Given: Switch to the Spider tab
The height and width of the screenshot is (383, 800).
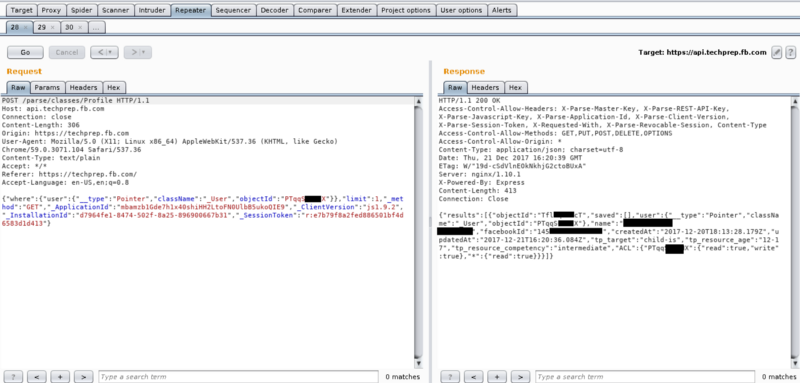Looking at the screenshot, I should point(82,10).
